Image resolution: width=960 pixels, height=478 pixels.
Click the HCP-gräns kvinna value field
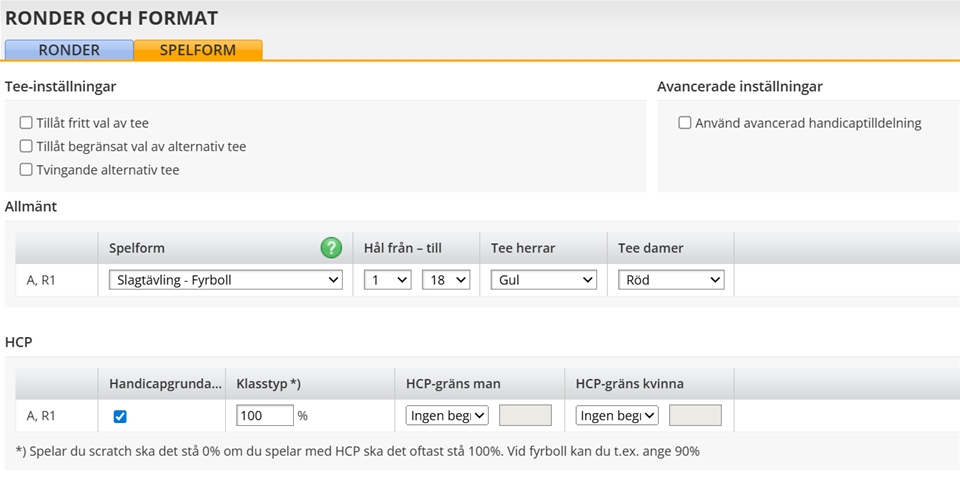[x=695, y=415]
